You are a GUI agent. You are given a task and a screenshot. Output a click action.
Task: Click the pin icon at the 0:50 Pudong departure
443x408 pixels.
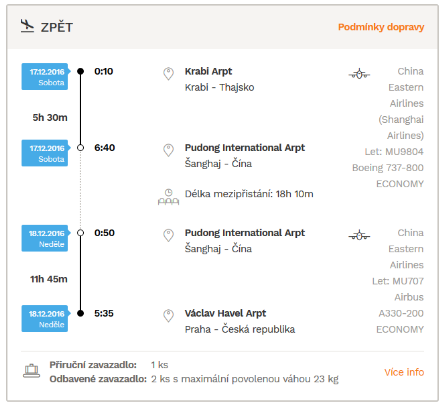[x=168, y=235]
